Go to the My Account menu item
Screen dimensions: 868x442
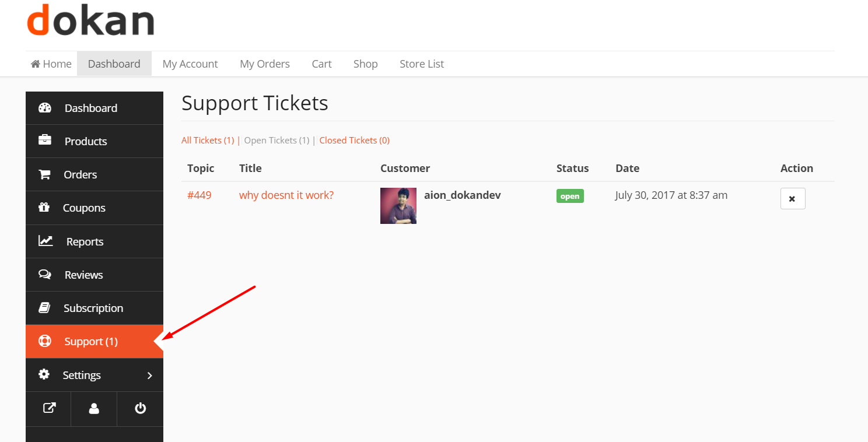pos(190,64)
